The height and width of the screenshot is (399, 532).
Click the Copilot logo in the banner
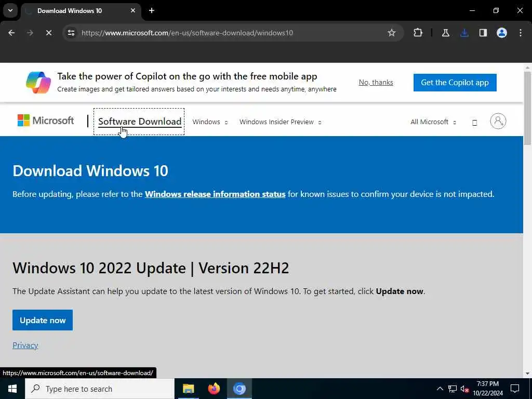click(x=38, y=83)
